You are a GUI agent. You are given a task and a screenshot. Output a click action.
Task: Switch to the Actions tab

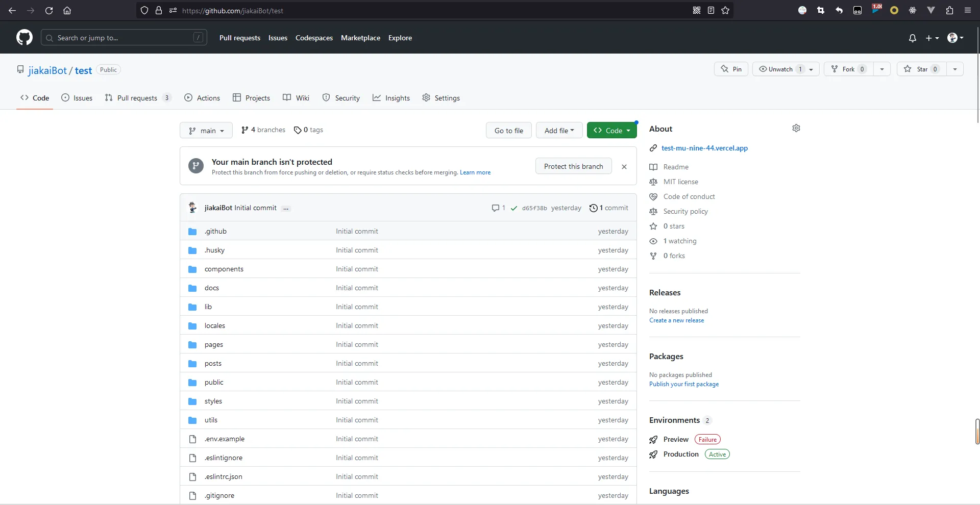[202, 98]
